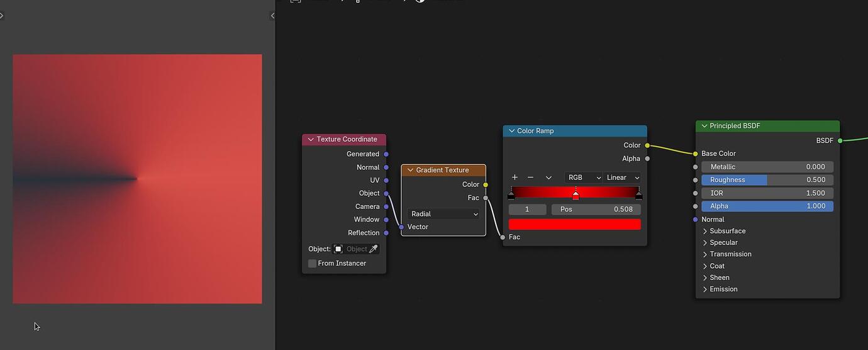Click the Color Ramp Fac input socket
Image resolution: width=868 pixels, height=350 pixels.
click(503, 237)
